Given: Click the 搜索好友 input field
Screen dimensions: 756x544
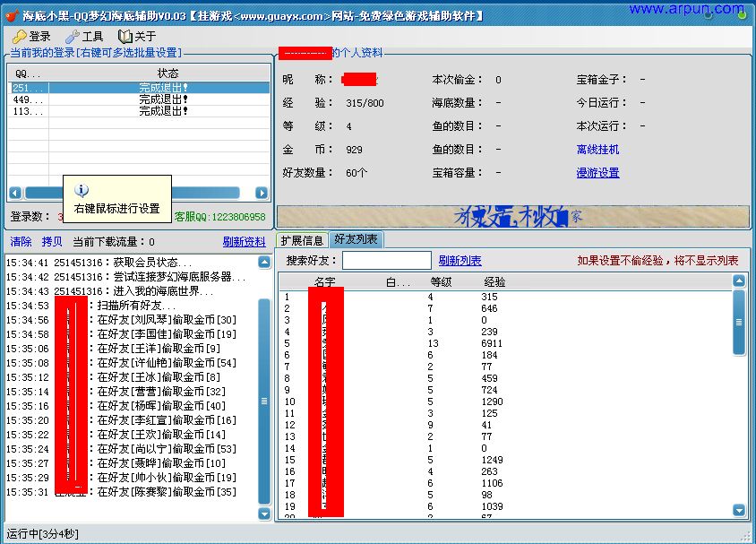Looking at the screenshot, I should point(387,261).
